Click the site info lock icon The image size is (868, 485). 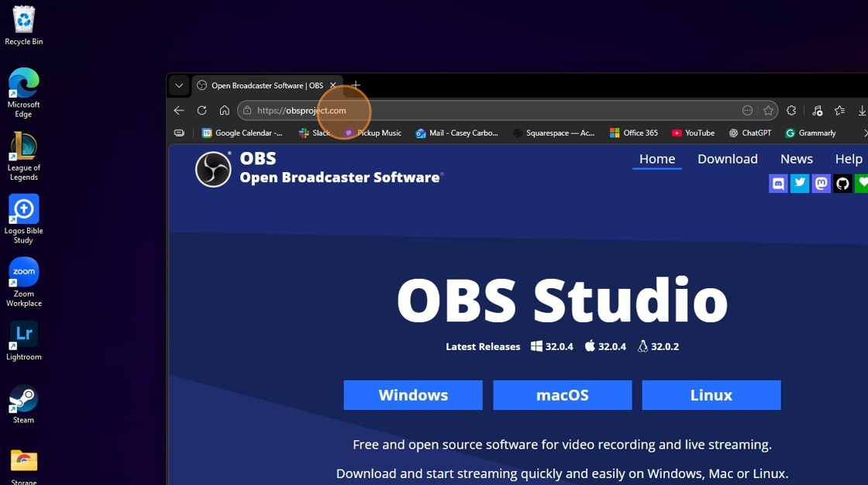coord(247,110)
